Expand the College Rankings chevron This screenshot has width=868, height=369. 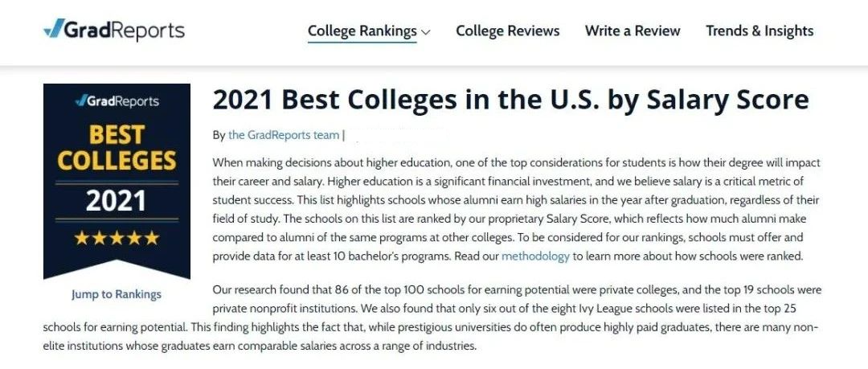pyautogui.click(x=425, y=32)
